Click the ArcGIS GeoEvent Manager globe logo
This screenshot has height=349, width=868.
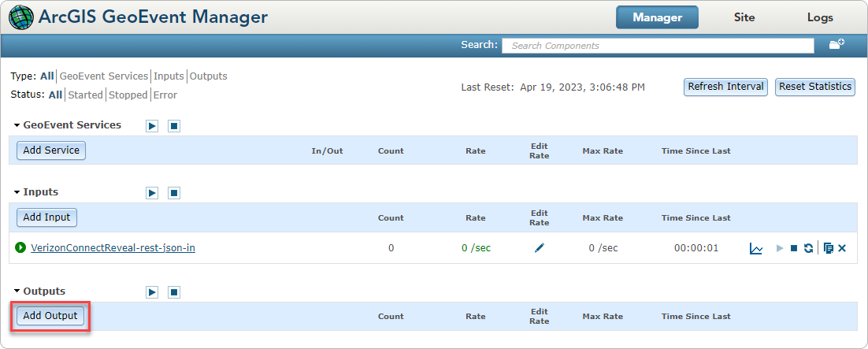[x=21, y=17]
